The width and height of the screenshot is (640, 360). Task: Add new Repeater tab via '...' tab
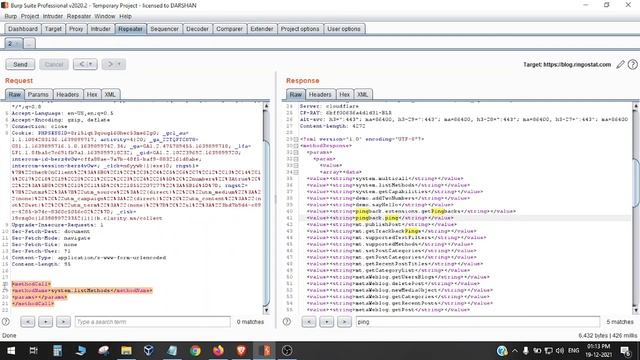(x=29, y=43)
